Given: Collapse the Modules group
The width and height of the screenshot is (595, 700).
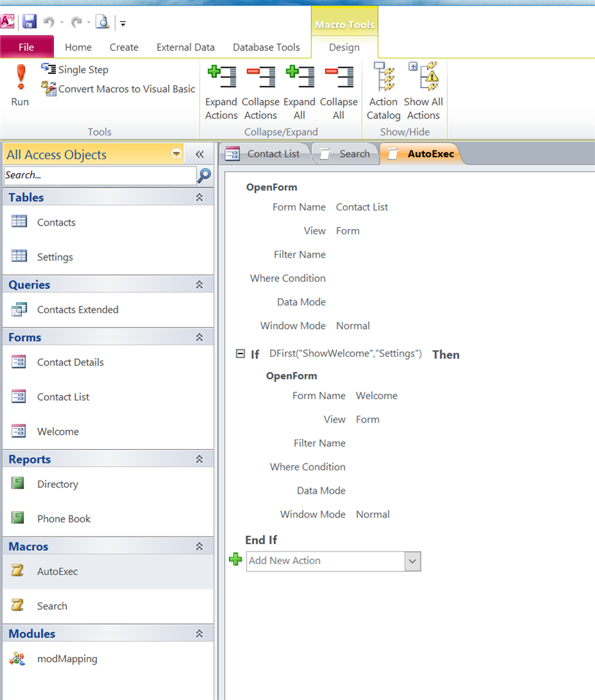Looking at the screenshot, I should [199, 634].
